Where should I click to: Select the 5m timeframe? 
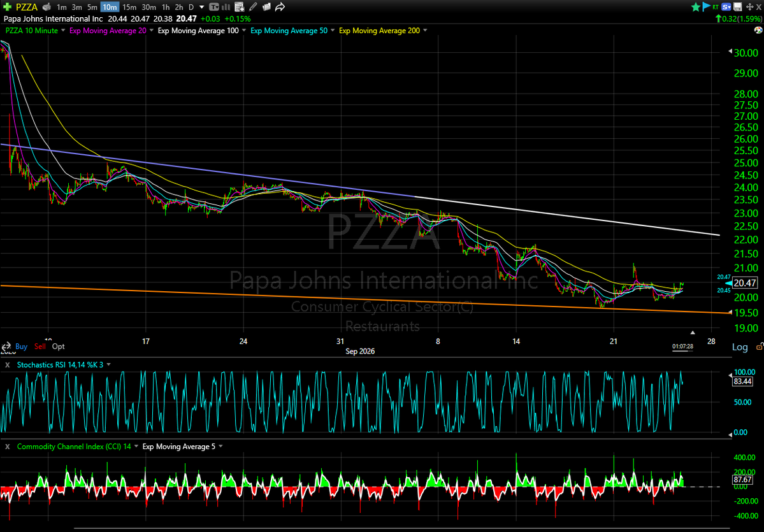pyautogui.click(x=92, y=7)
